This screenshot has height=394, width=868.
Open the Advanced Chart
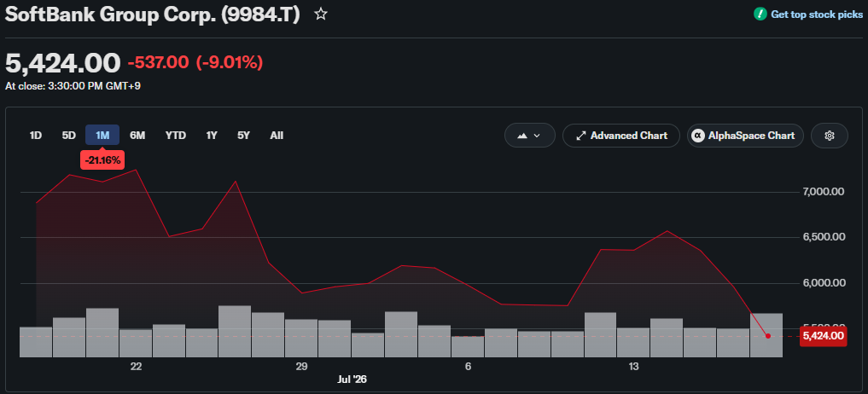[621, 136]
